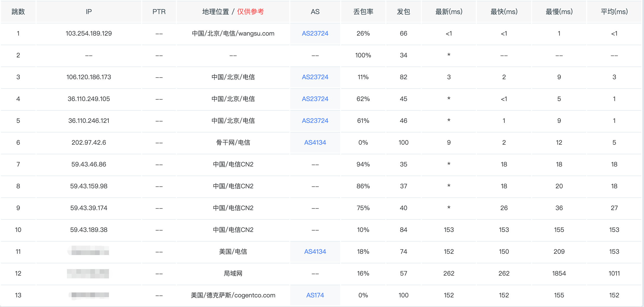Click the 骨干网/电信 location cell
Viewport: 644px width, 307px height.
pyautogui.click(x=233, y=143)
